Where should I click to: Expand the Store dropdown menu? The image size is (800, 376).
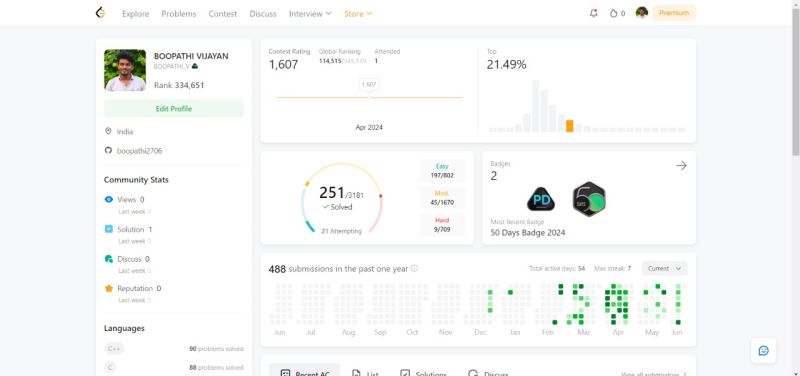(358, 14)
